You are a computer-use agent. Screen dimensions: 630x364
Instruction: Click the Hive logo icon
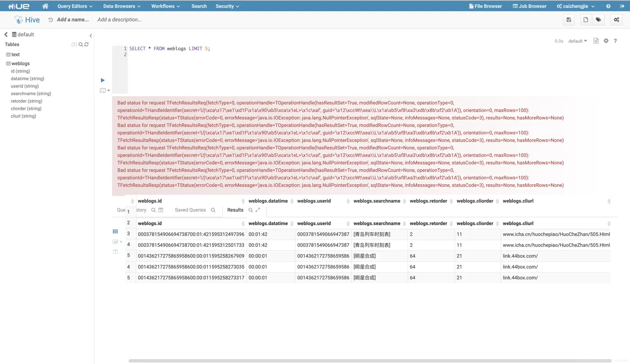point(18,20)
